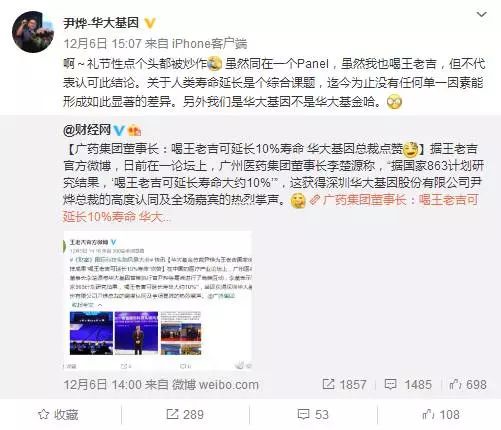Click the iPhone客户端 source link
The height and width of the screenshot is (430, 501).
[209, 44]
